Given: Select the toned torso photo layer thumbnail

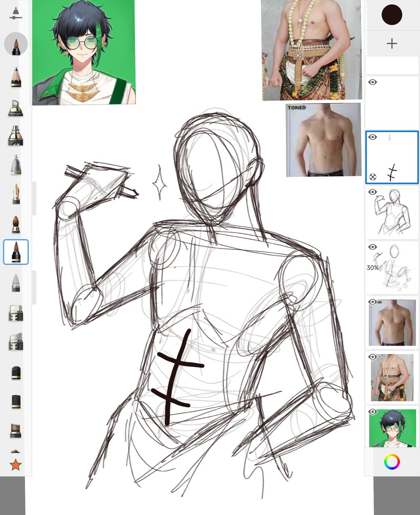Looking at the screenshot, I should 392,322.
